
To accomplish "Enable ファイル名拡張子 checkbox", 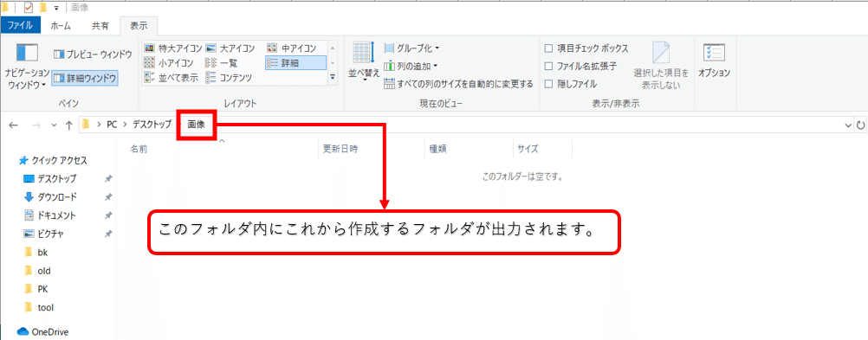I will click(548, 67).
